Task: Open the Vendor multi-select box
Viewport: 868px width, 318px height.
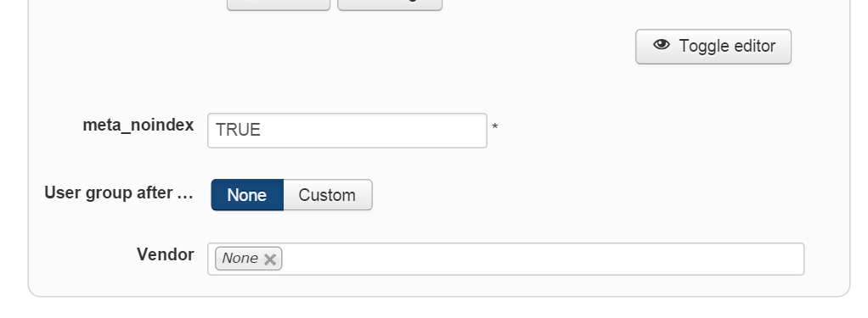Action: pos(505,259)
